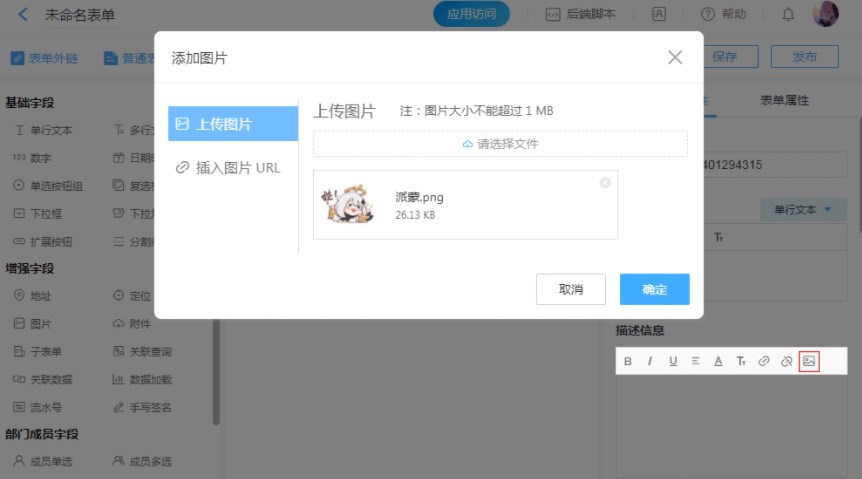Image resolution: width=862 pixels, height=479 pixels.
Task: Select the 上传图片 tab
Action: coord(233,124)
